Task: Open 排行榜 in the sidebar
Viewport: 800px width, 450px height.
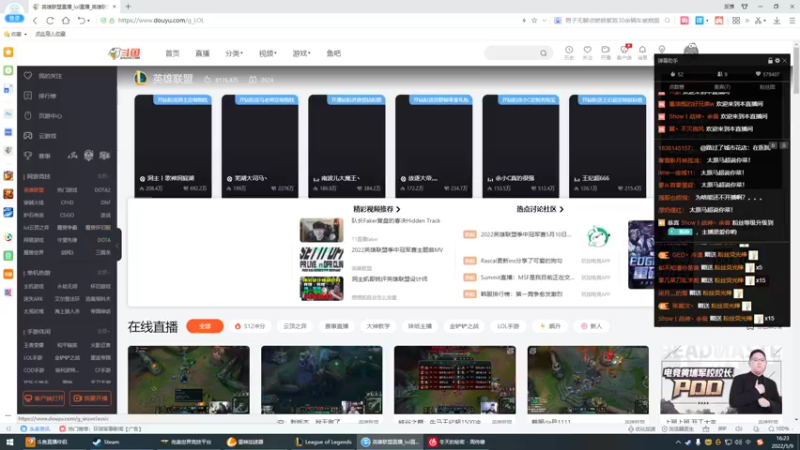Action: [x=41, y=96]
